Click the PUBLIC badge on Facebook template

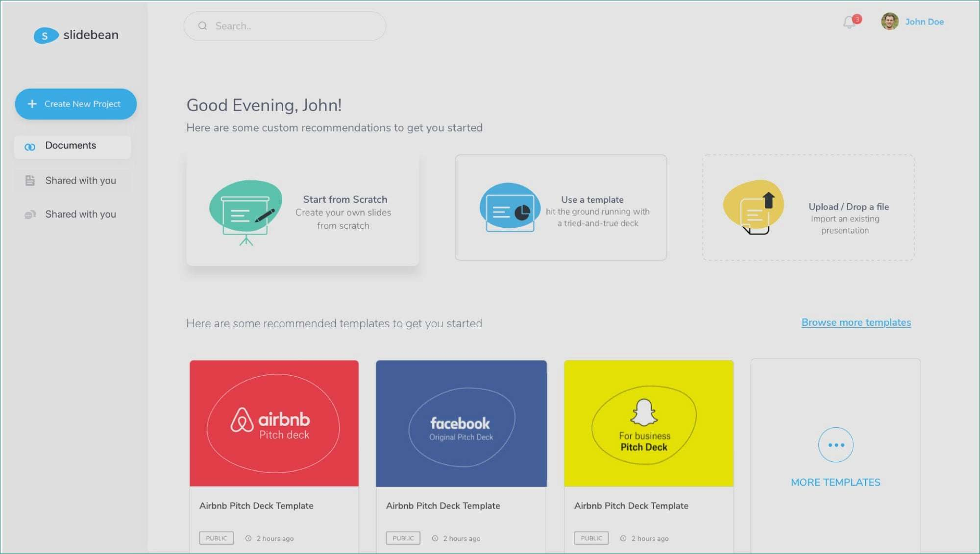(x=403, y=538)
